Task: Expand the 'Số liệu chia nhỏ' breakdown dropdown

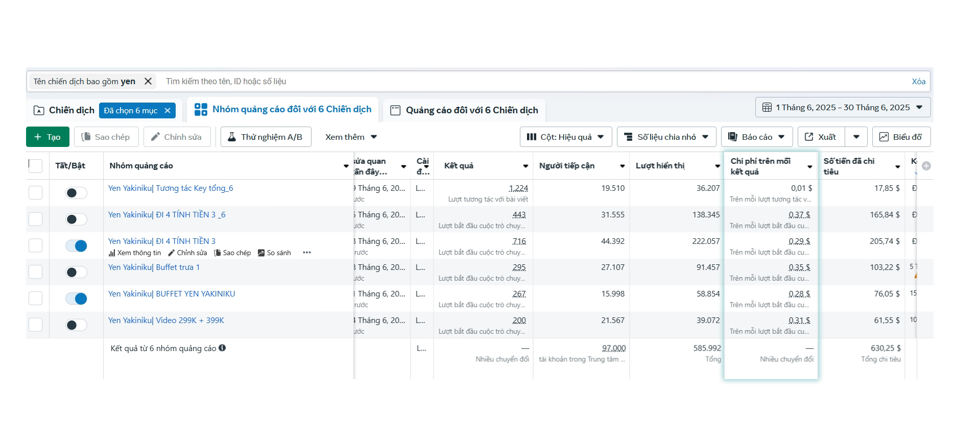Action: click(666, 137)
